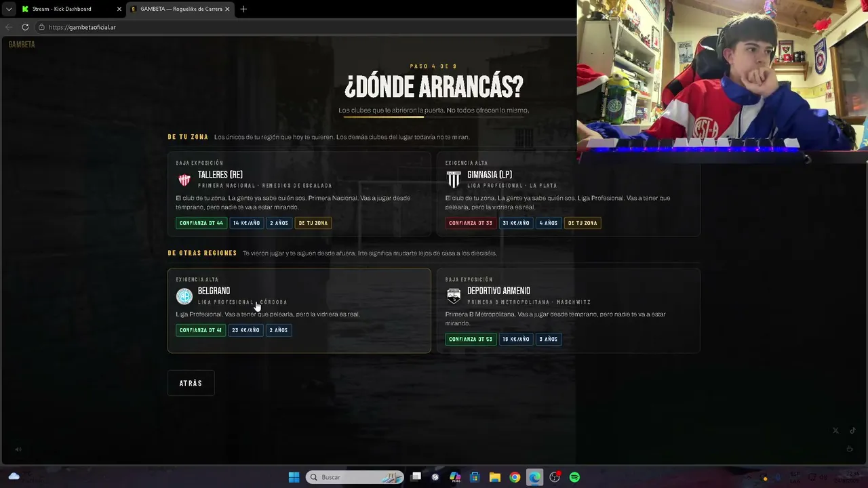Switch to the Stream - Kick Dashboard tab
The image size is (868, 488).
tap(71, 9)
